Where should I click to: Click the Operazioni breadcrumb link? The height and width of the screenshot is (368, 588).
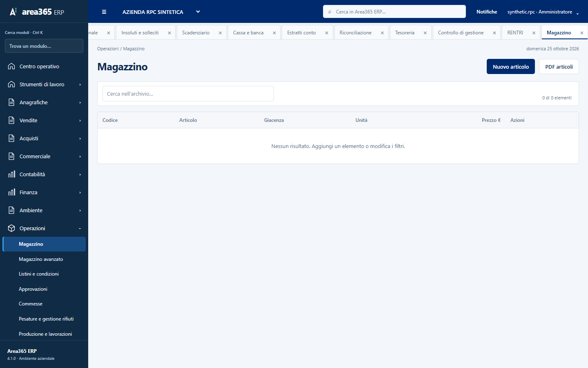[x=108, y=49]
